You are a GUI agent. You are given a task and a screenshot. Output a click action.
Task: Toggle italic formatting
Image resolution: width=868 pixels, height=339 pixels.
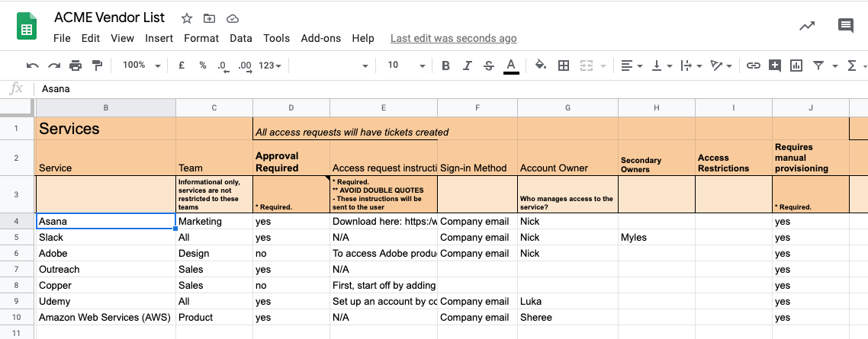click(468, 66)
